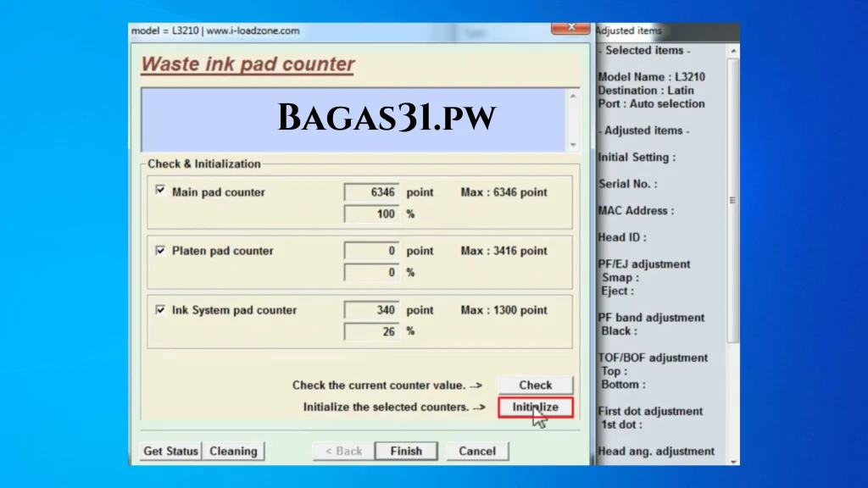
Task: Click the Check button
Action: 536,385
